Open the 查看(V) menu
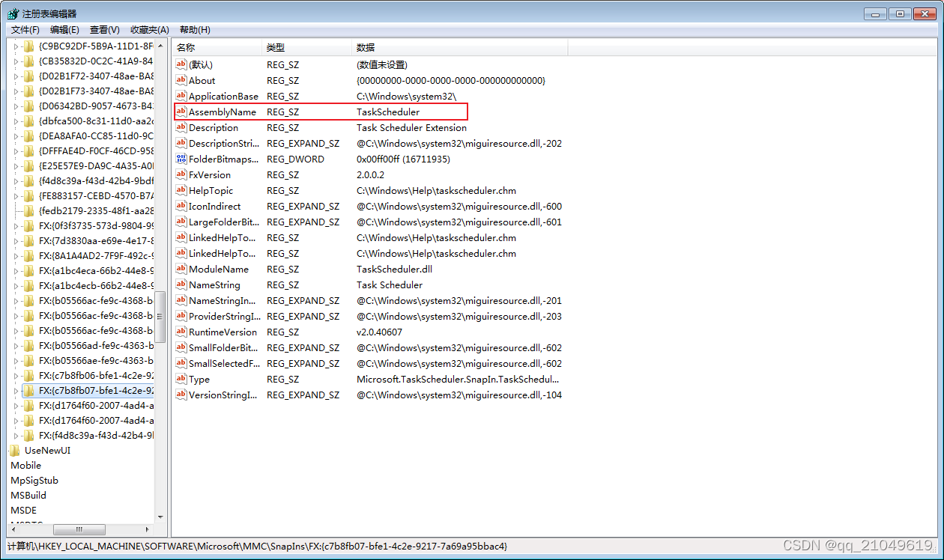The image size is (944, 560). point(105,30)
